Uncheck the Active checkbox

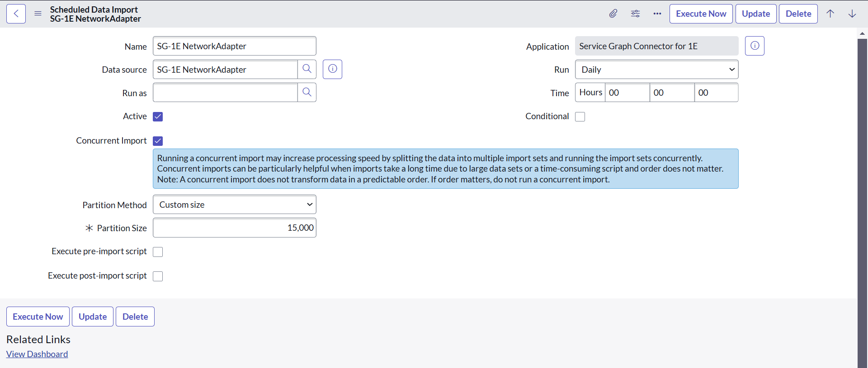[x=158, y=116]
